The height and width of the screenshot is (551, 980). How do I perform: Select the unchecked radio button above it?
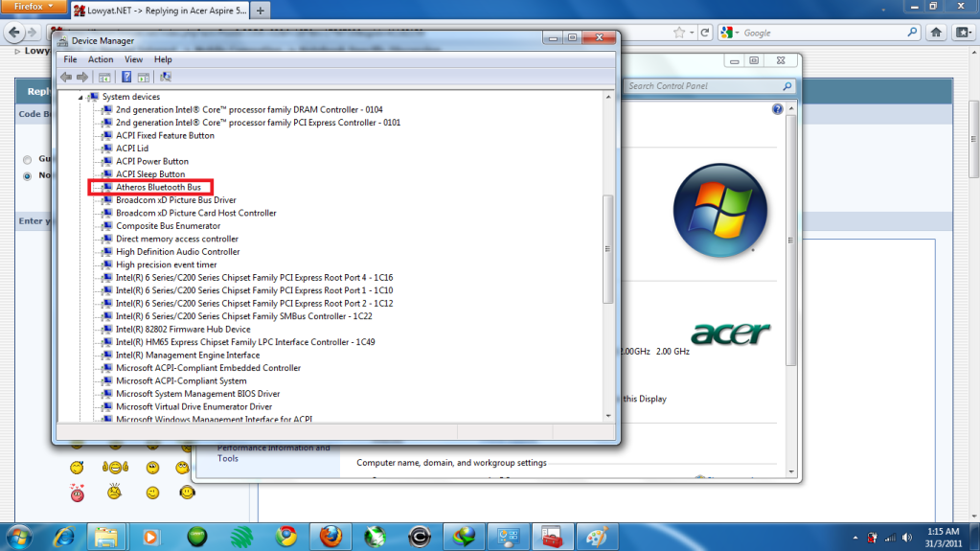(x=29, y=159)
